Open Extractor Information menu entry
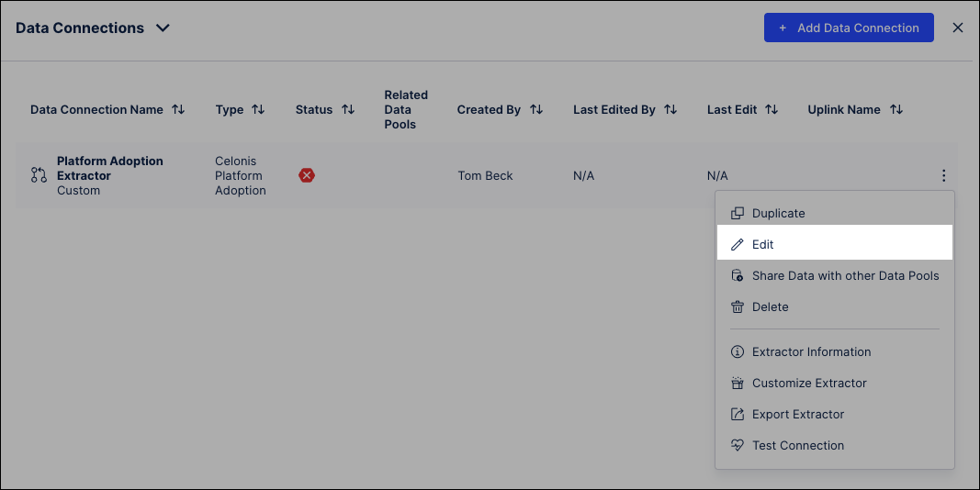Viewport: 980px width, 490px height. [811, 351]
